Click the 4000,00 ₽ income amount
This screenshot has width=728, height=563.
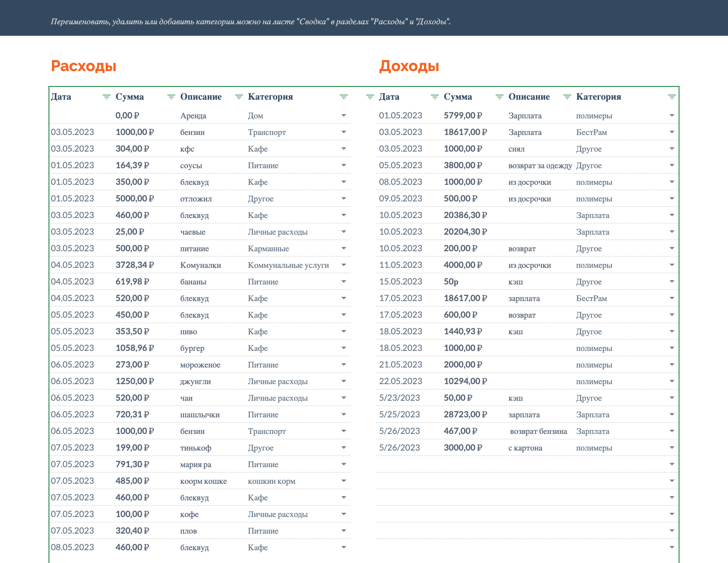coord(463,265)
